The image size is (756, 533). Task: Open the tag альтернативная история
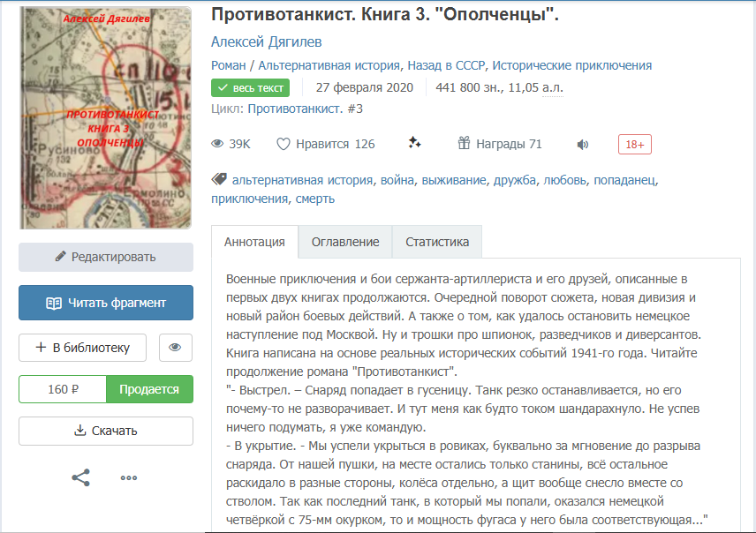point(302,180)
